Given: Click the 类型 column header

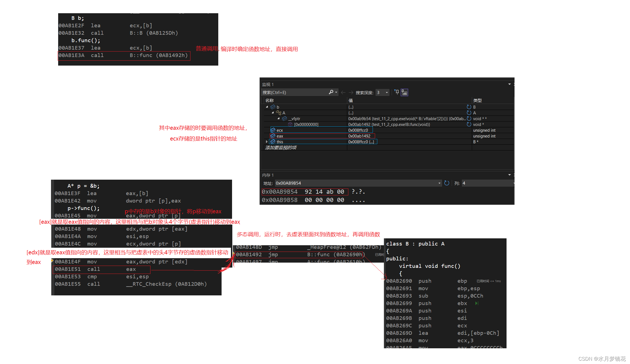Looking at the screenshot, I should pyautogui.click(x=477, y=100).
